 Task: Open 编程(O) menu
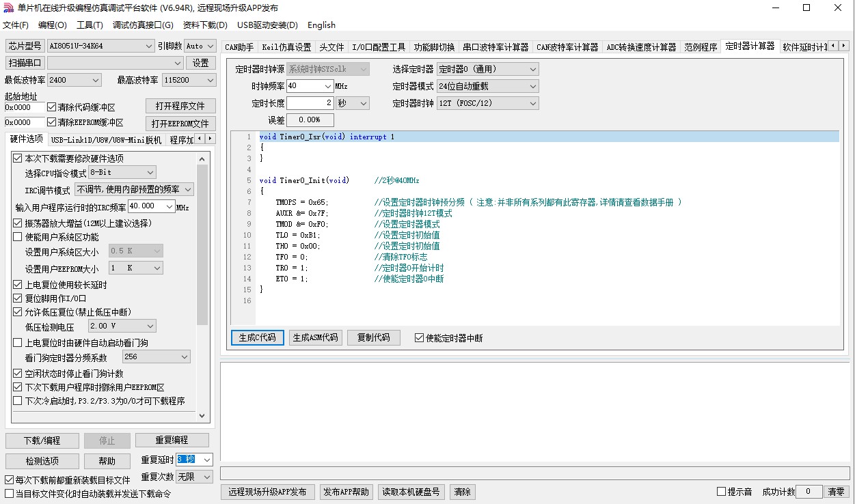pos(53,25)
